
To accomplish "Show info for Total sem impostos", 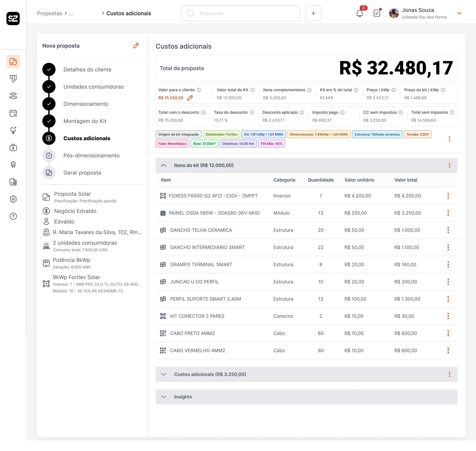I will click(452, 112).
